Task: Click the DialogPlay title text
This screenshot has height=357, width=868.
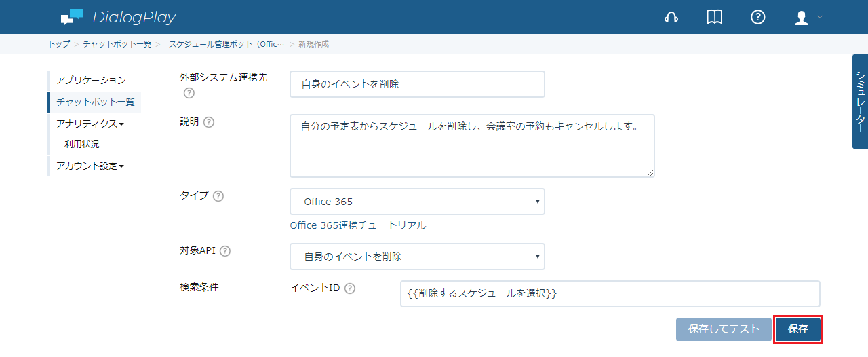Action: click(x=134, y=17)
